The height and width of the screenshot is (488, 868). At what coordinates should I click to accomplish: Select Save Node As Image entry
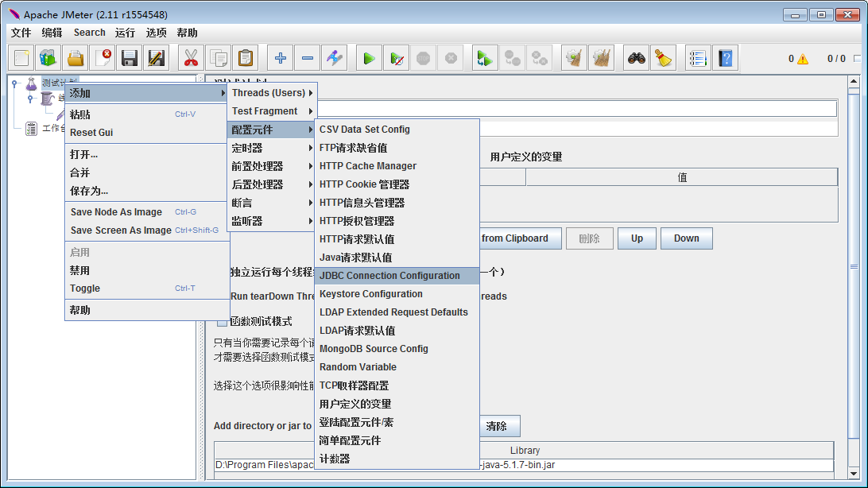116,212
